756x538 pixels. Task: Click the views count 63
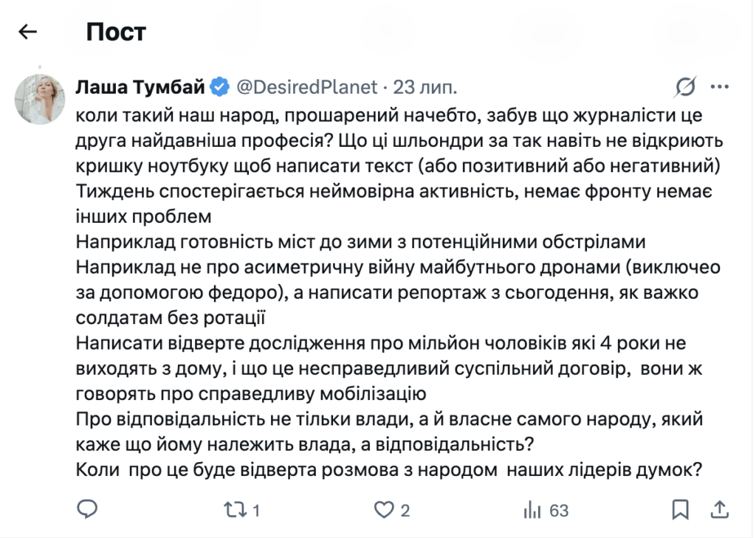[x=559, y=511]
